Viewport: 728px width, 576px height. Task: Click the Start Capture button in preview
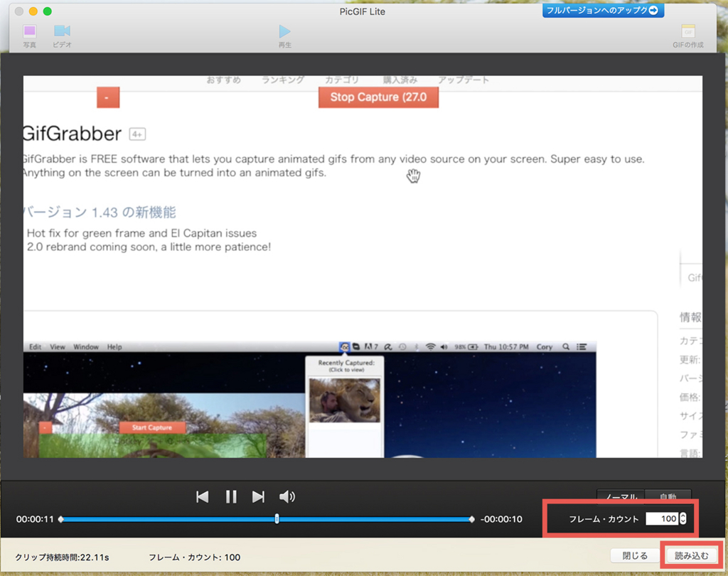click(152, 427)
